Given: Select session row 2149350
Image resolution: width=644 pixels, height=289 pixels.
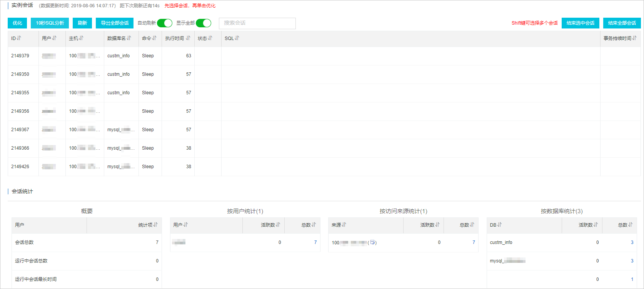Looking at the screenshot, I should [324, 74].
